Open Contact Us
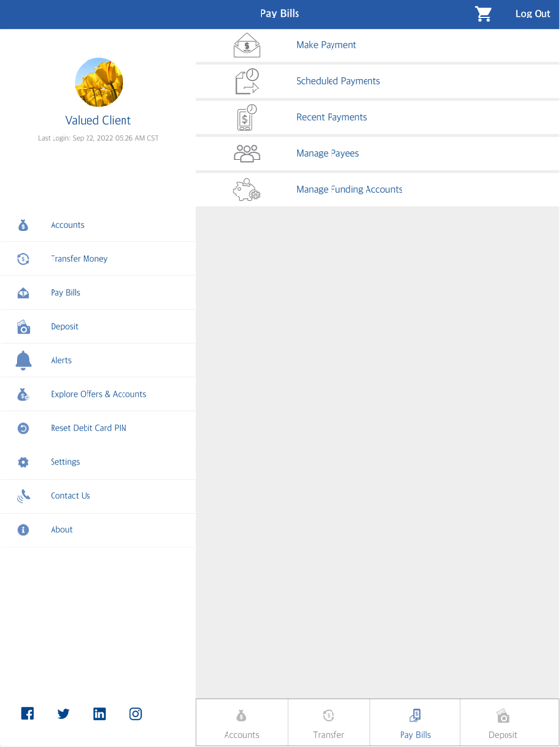The width and height of the screenshot is (560, 747). point(98,495)
